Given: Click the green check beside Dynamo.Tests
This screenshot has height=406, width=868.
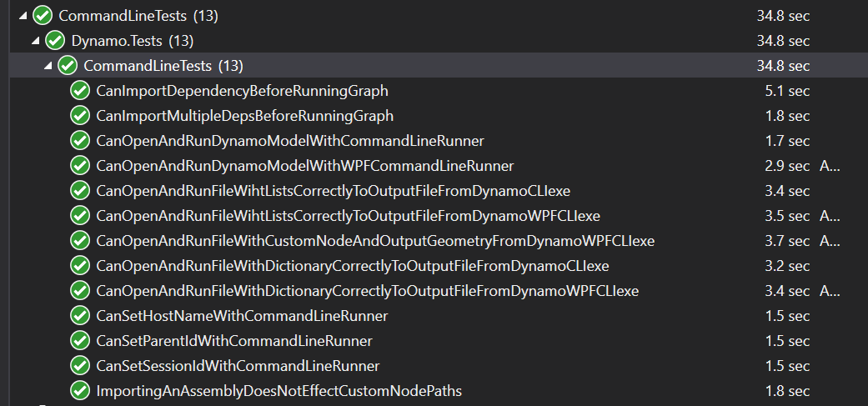Looking at the screenshot, I should (55, 41).
